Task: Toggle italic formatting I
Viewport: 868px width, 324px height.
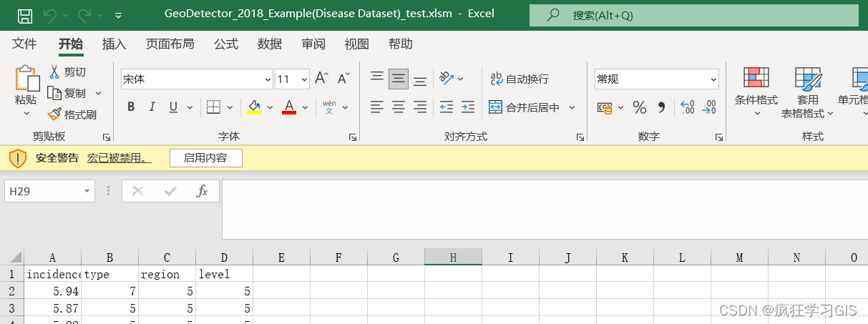Action: point(152,107)
